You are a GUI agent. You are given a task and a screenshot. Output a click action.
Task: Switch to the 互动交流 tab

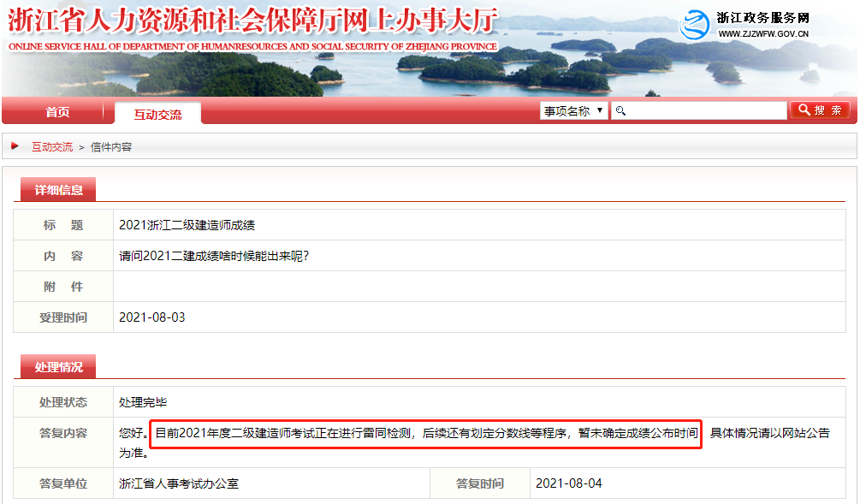[157, 114]
